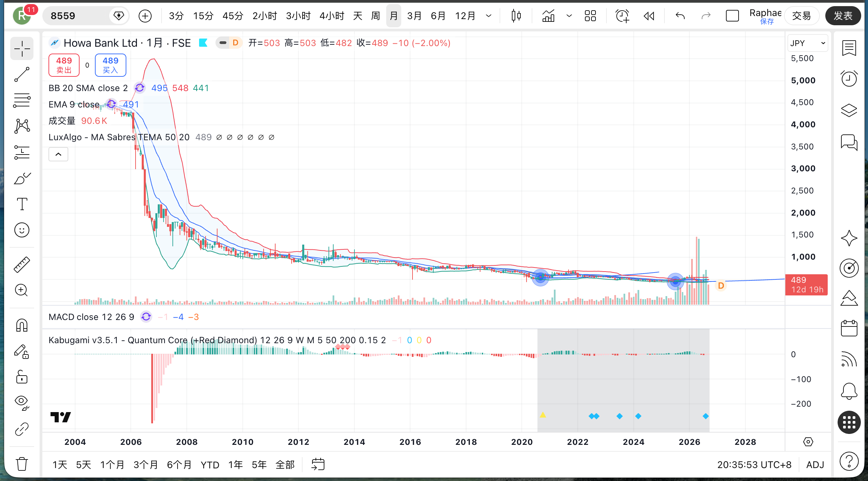Open the chart settings gear on time axis
868x481 pixels.
coord(808,442)
